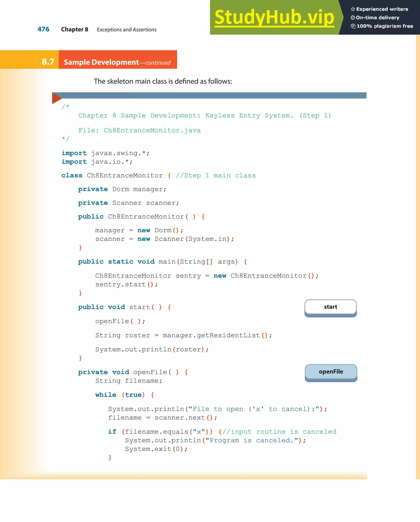The height and width of the screenshot is (522, 420).
Task: Click the 100% plagiarism free text
Action: [x=385, y=26]
